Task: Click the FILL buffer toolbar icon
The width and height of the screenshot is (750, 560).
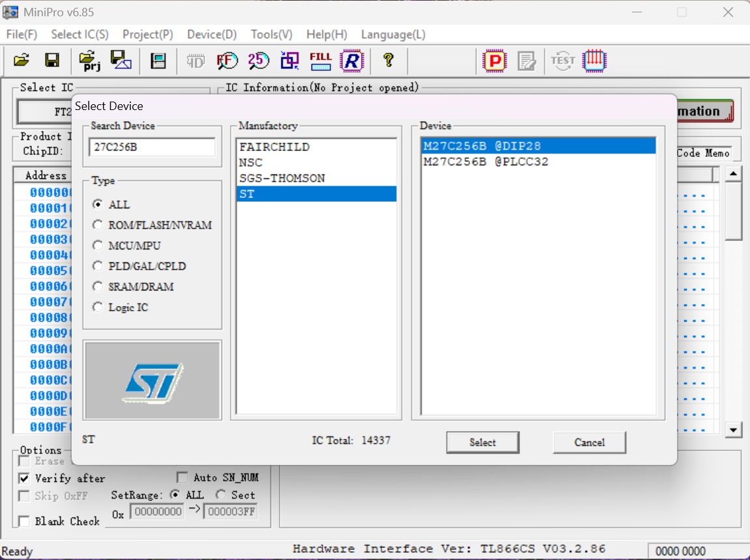Action: [321, 61]
